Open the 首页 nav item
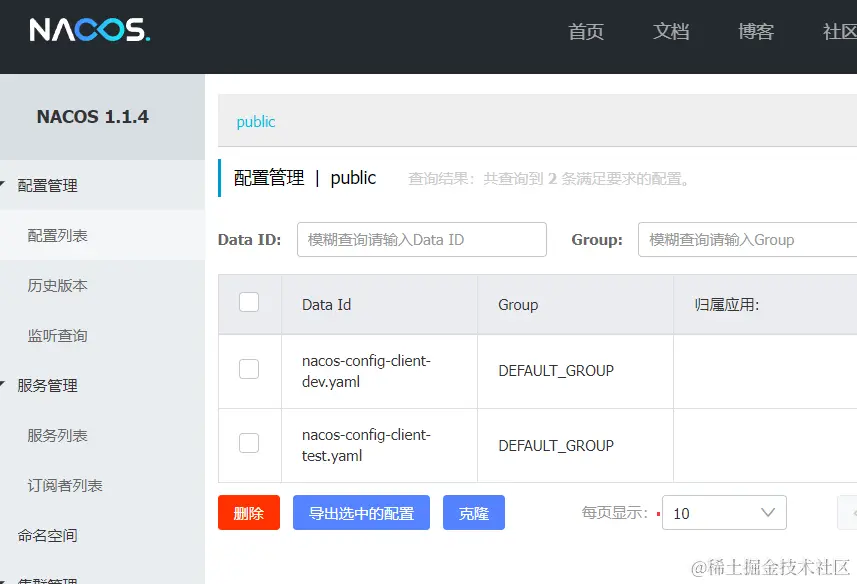Viewport: 857px width, 584px height. [586, 32]
